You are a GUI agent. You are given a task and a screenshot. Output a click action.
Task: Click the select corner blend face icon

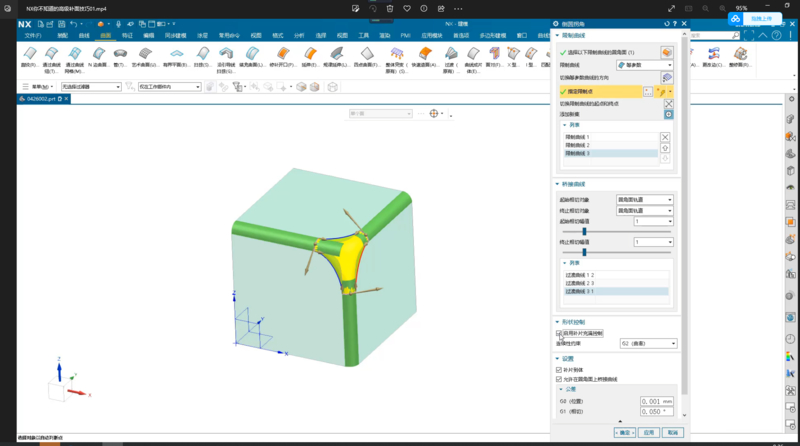pyautogui.click(x=668, y=51)
